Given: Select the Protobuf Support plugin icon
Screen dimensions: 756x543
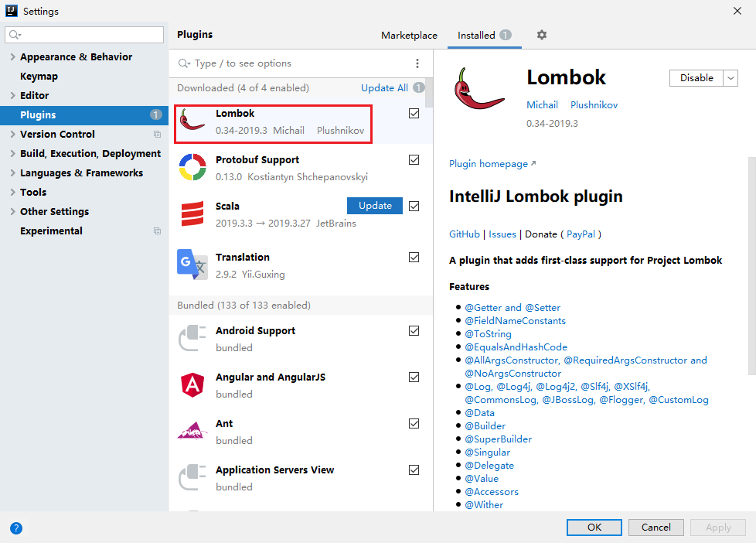Looking at the screenshot, I should (192, 168).
